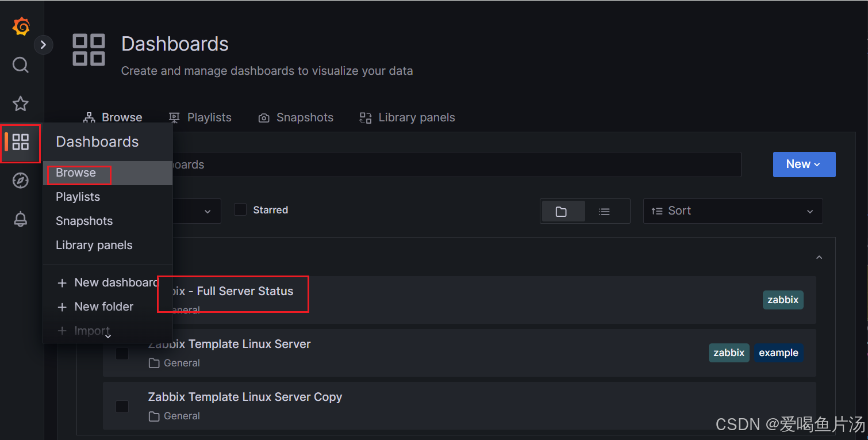Image resolution: width=868 pixels, height=440 pixels.
Task: Tick checkbox for Zabbix Template Linux Server
Action: coord(122,353)
